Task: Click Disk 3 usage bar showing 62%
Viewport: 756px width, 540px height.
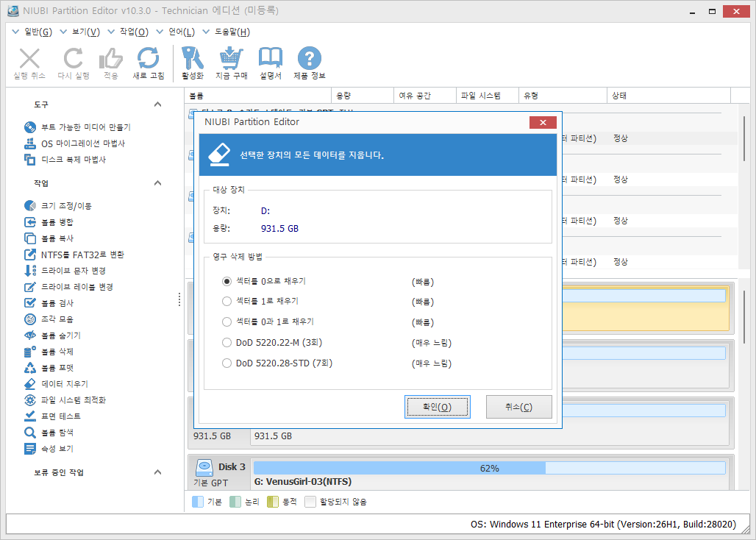Action: [x=489, y=468]
